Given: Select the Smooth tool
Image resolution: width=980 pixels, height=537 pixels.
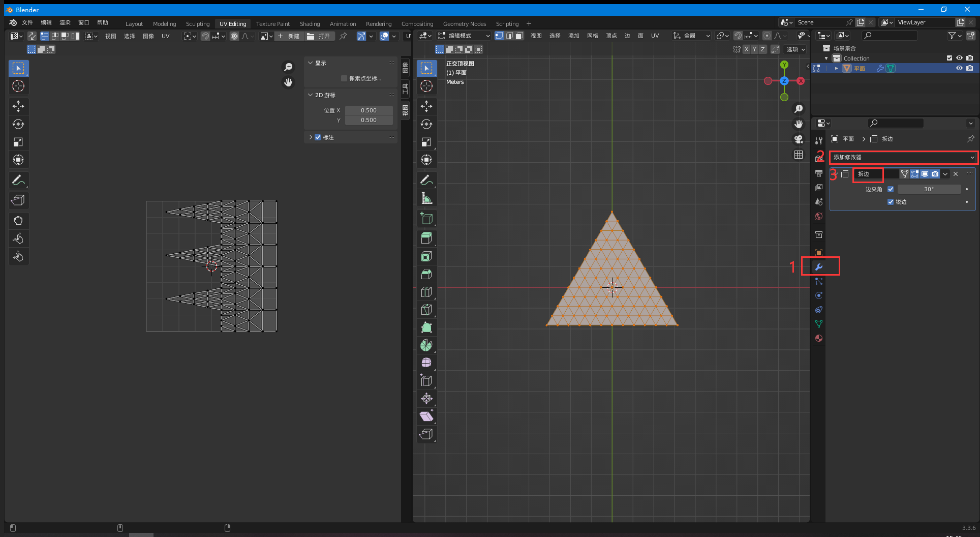Looking at the screenshot, I should 426,363.
